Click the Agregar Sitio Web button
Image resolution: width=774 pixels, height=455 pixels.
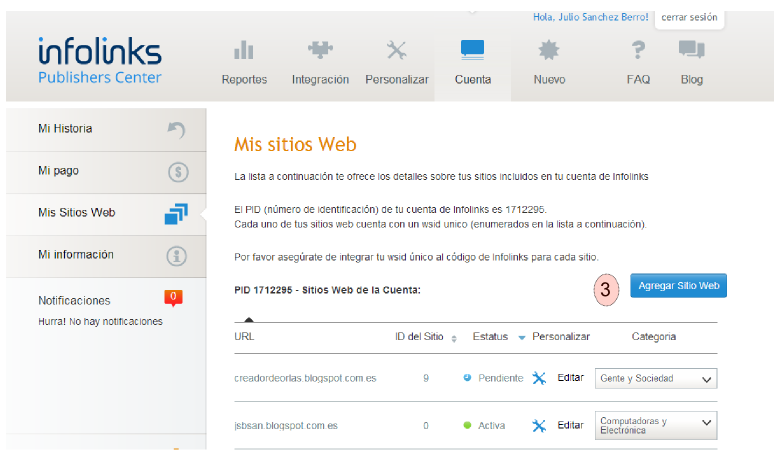678,286
